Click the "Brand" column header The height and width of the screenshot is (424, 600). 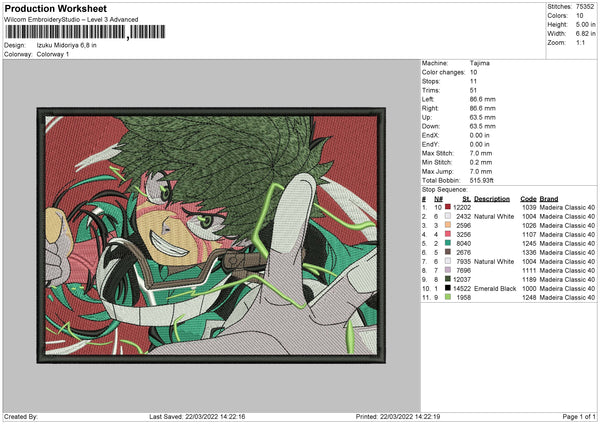coord(549,199)
